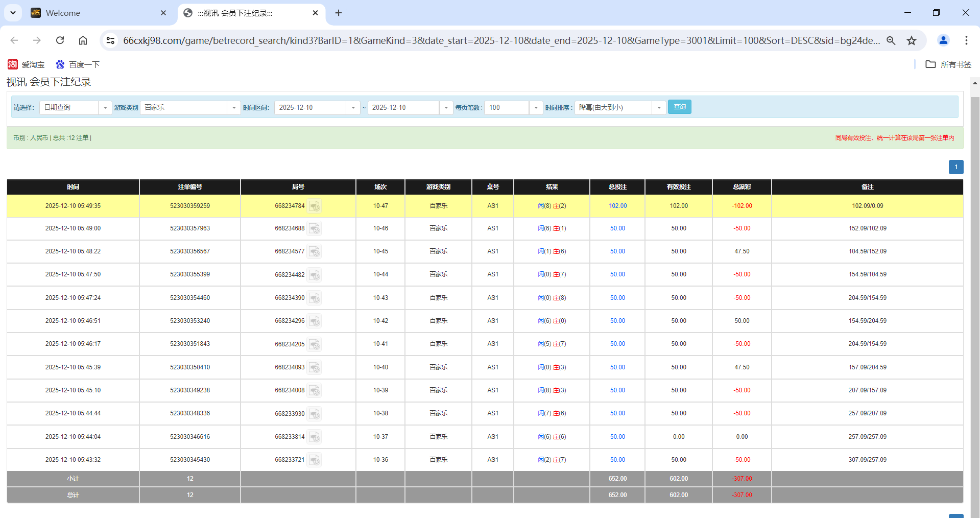Click the back navigation arrow

(x=14, y=40)
